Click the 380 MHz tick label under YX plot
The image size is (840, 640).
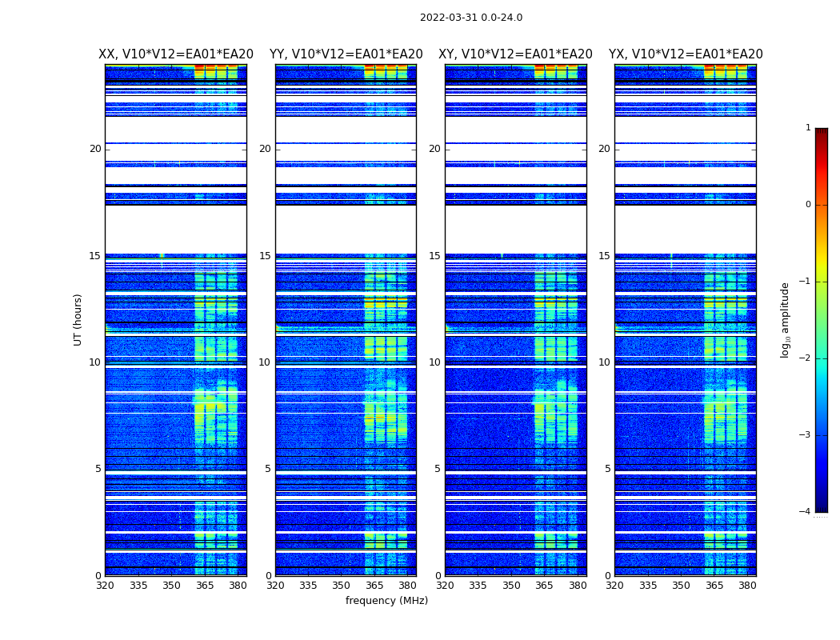[747, 586]
